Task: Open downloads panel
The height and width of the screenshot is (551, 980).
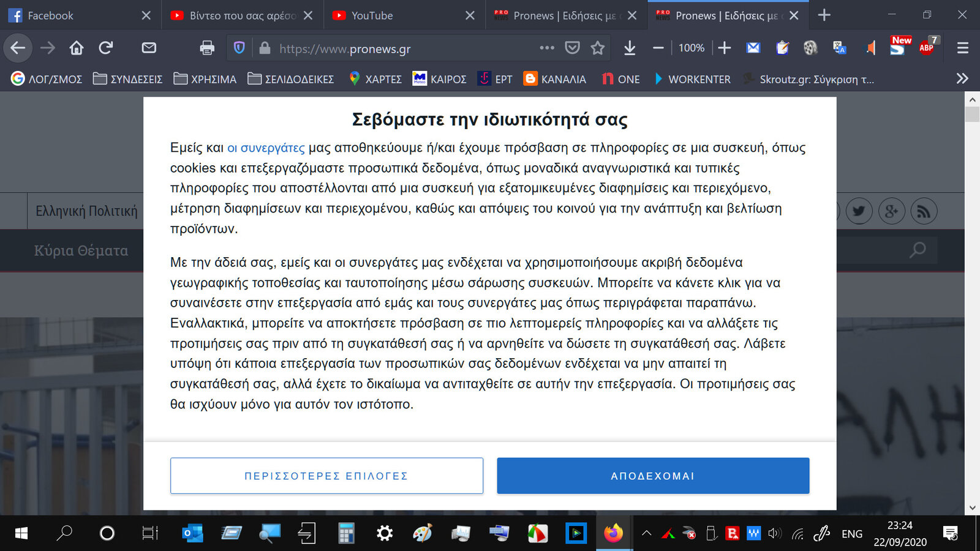Action: click(x=630, y=48)
